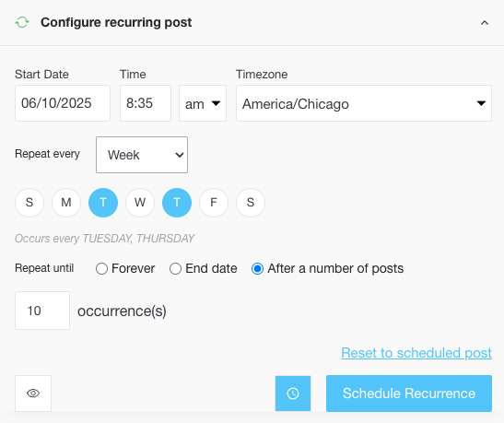The image size is (504, 423).
Task: Deselect the Tuesday day circle
Action: click(x=103, y=203)
